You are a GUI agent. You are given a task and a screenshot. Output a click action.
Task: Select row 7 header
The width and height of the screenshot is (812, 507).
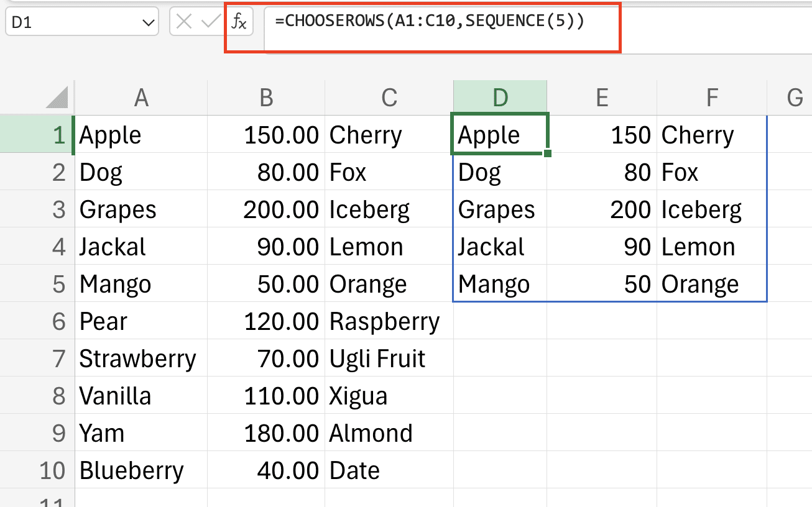click(37, 358)
